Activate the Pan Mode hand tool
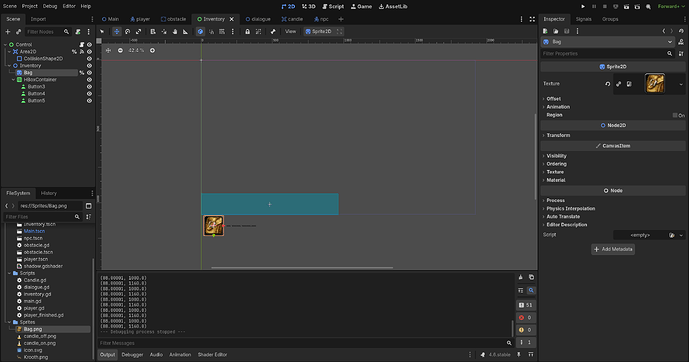The height and width of the screenshot is (362, 689). point(175,32)
